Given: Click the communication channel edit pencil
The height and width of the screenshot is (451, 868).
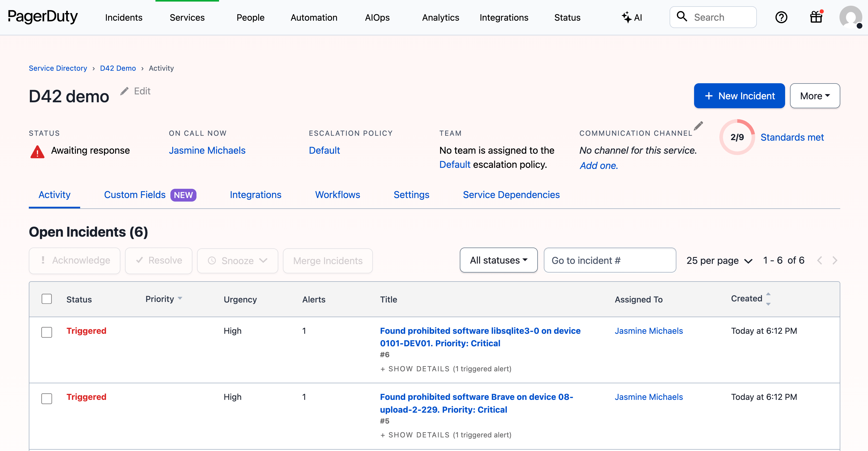Looking at the screenshot, I should tap(698, 126).
